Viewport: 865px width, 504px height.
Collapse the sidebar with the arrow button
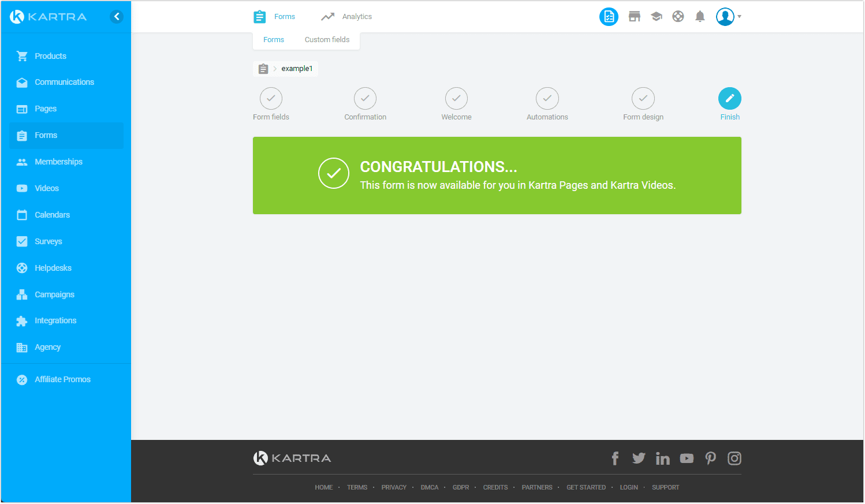[x=117, y=17]
